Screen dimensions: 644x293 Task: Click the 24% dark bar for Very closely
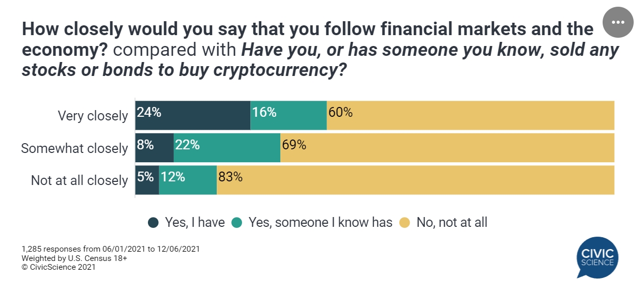point(193,115)
